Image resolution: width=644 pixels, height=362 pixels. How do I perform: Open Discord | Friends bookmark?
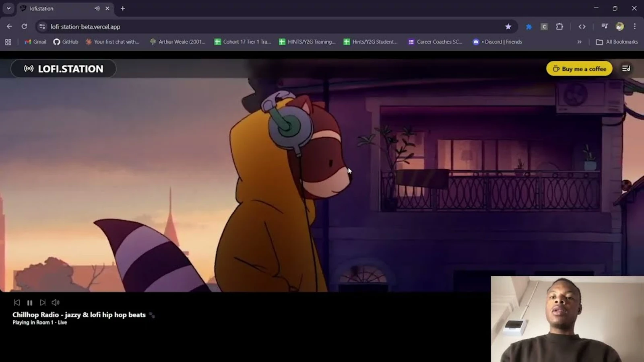click(497, 42)
